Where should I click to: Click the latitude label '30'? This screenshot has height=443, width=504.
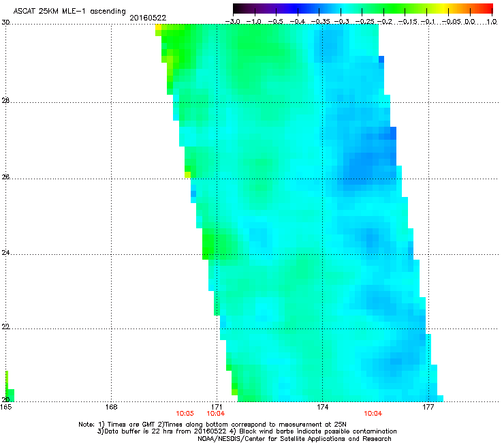5,22
